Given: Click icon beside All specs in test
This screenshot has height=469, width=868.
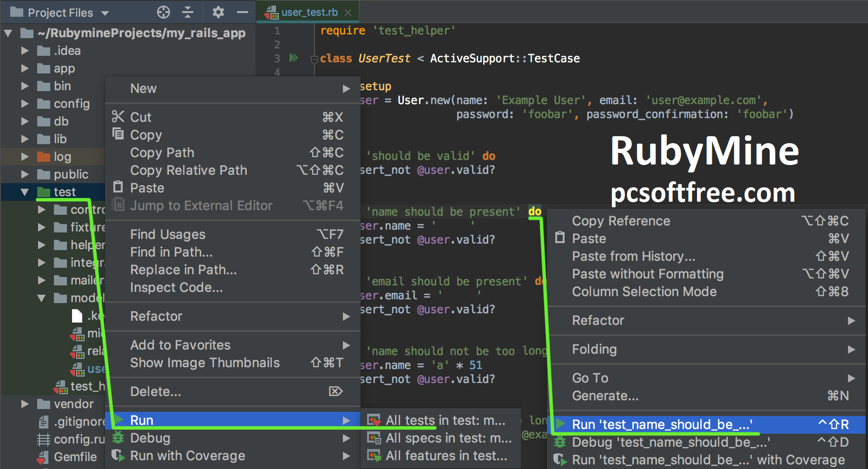Looking at the screenshot, I should [x=374, y=438].
